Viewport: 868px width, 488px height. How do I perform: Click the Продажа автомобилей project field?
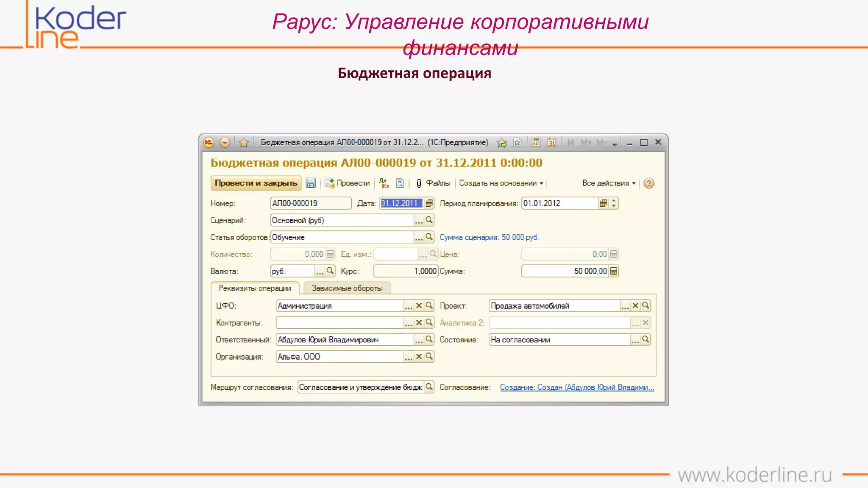[555, 306]
